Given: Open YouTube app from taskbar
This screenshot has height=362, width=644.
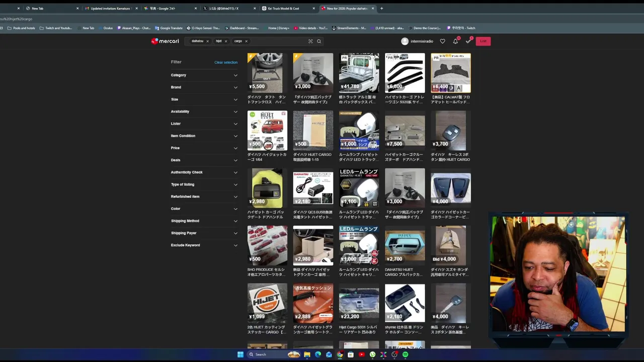Looking at the screenshot, I should click(x=362, y=354).
